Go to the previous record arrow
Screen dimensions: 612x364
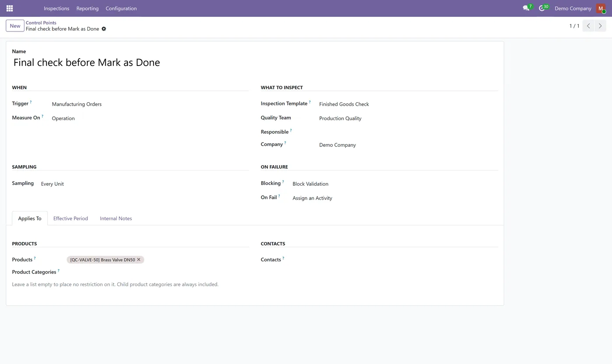coord(588,26)
